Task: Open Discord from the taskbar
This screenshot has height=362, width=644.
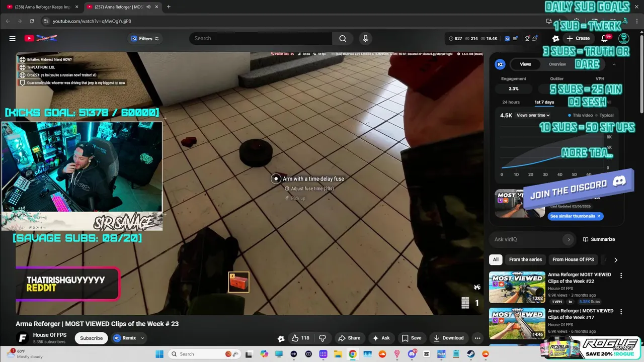Action: (x=412, y=354)
